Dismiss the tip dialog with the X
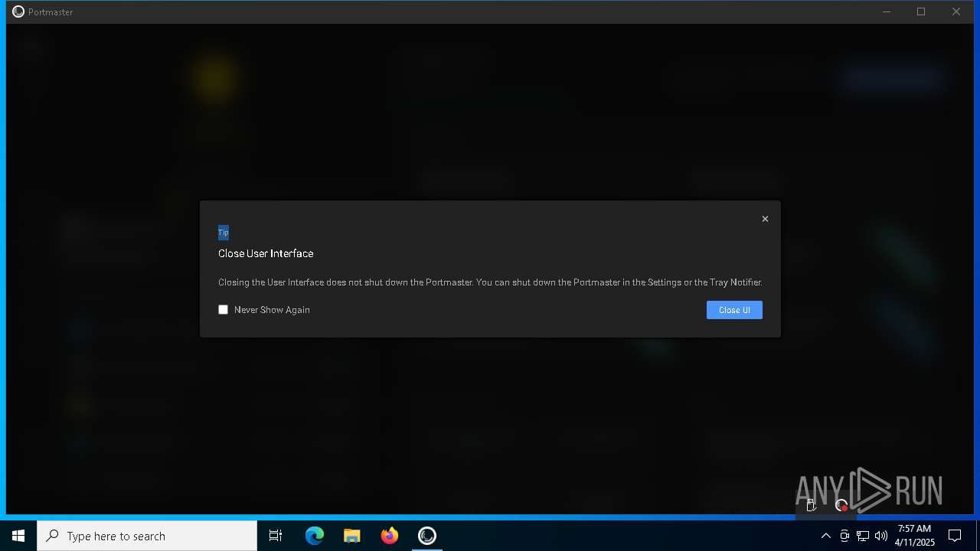The height and width of the screenshot is (551, 980). [765, 219]
